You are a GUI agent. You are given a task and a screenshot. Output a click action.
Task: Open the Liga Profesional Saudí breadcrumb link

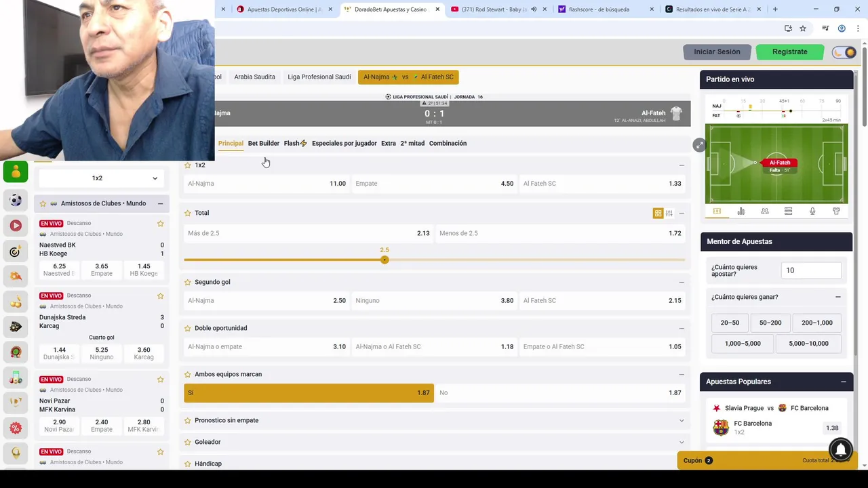point(319,77)
